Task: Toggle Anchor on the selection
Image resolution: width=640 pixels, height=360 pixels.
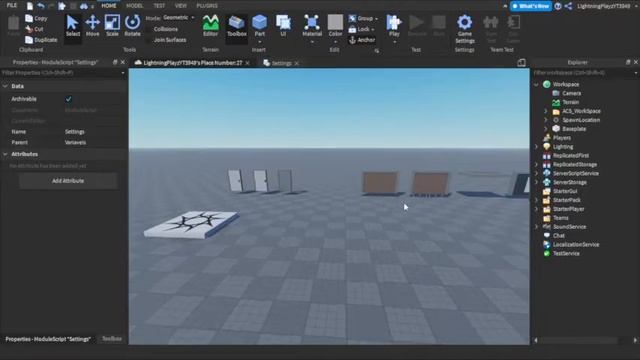Action: pyautogui.click(x=362, y=40)
